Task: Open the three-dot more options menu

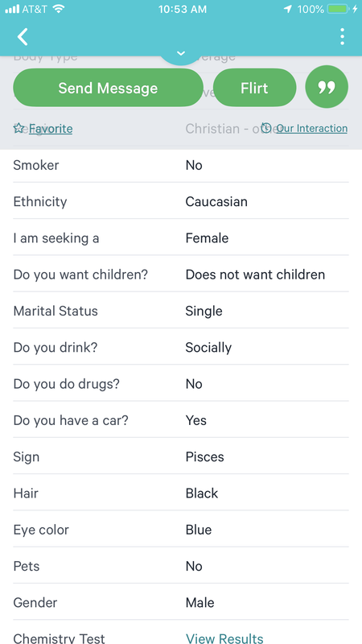Action: [342, 37]
